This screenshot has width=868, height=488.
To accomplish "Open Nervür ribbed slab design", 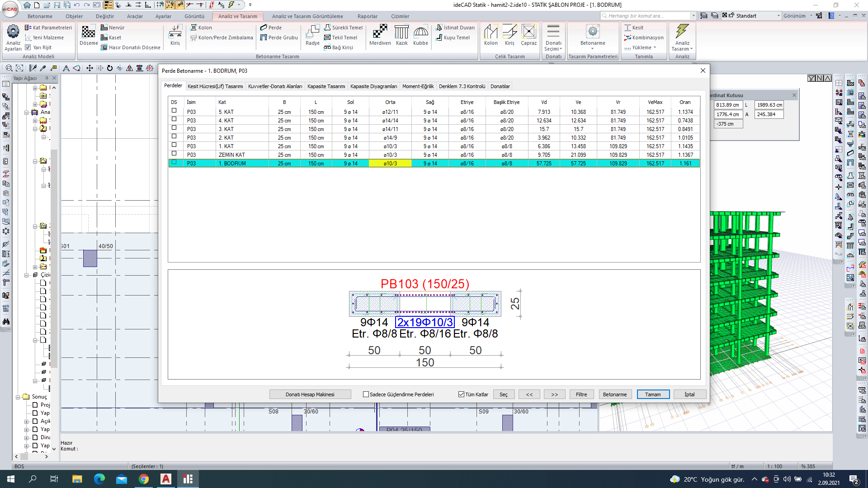I will pyautogui.click(x=113, y=28).
